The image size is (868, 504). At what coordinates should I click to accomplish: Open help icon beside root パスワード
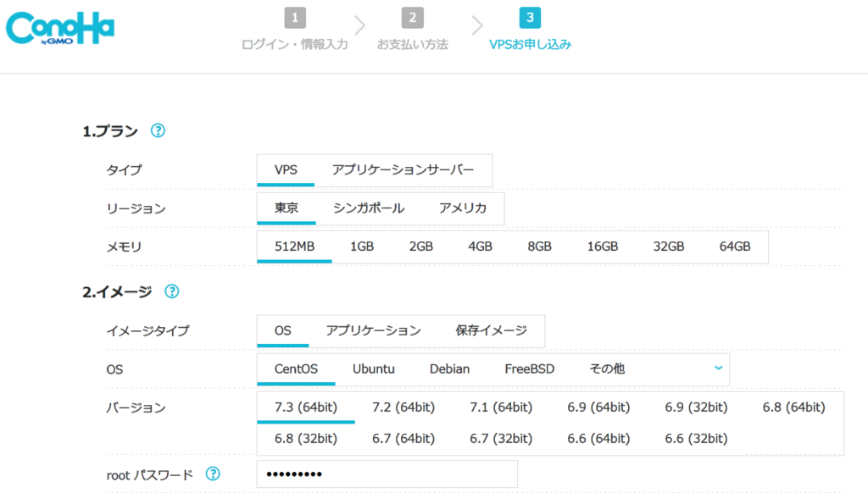coord(213,474)
